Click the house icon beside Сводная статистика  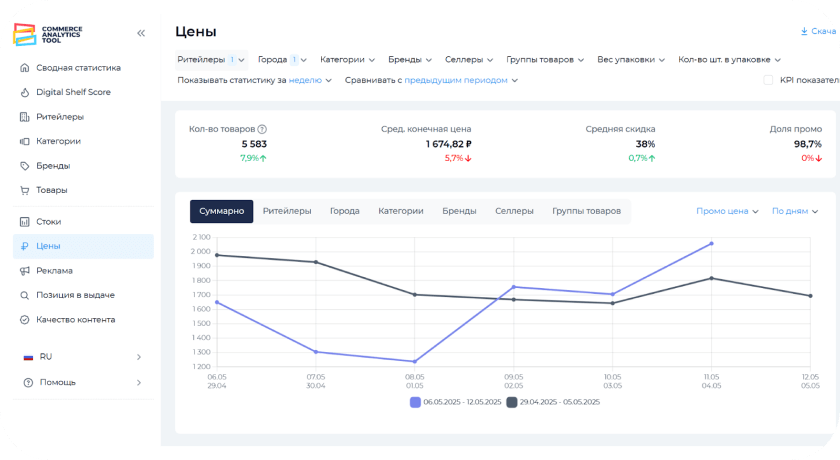click(x=25, y=68)
